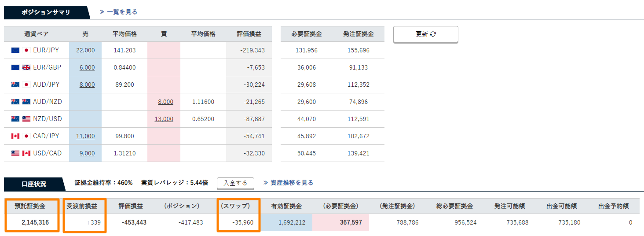Click deposit margin value 2,145,316
Image resolution: width=644 pixels, height=236 pixels.
(35, 222)
